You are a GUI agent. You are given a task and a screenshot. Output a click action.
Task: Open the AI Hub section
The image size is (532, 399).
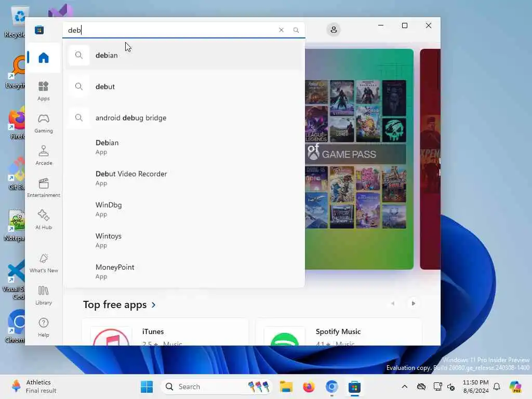click(44, 220)
